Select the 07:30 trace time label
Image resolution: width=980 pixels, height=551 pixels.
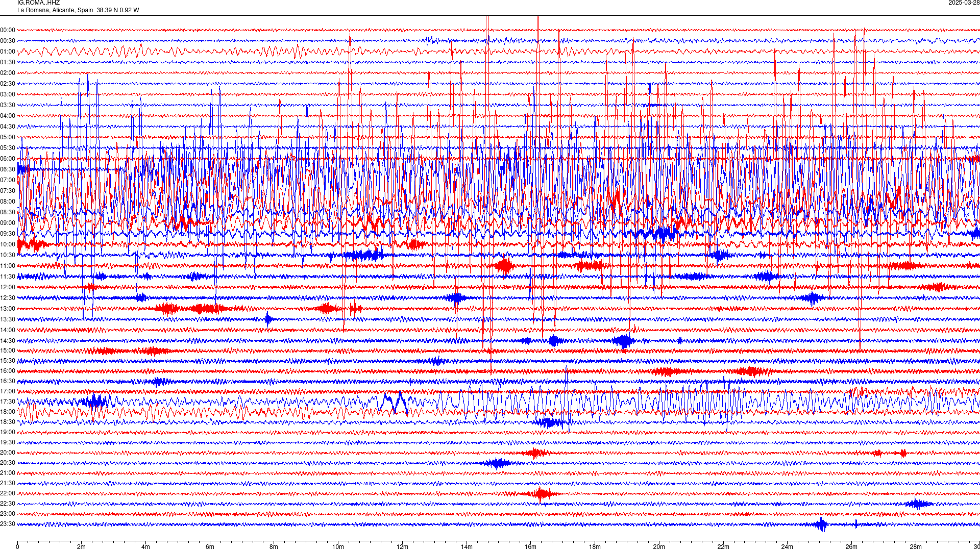[8, 191]
